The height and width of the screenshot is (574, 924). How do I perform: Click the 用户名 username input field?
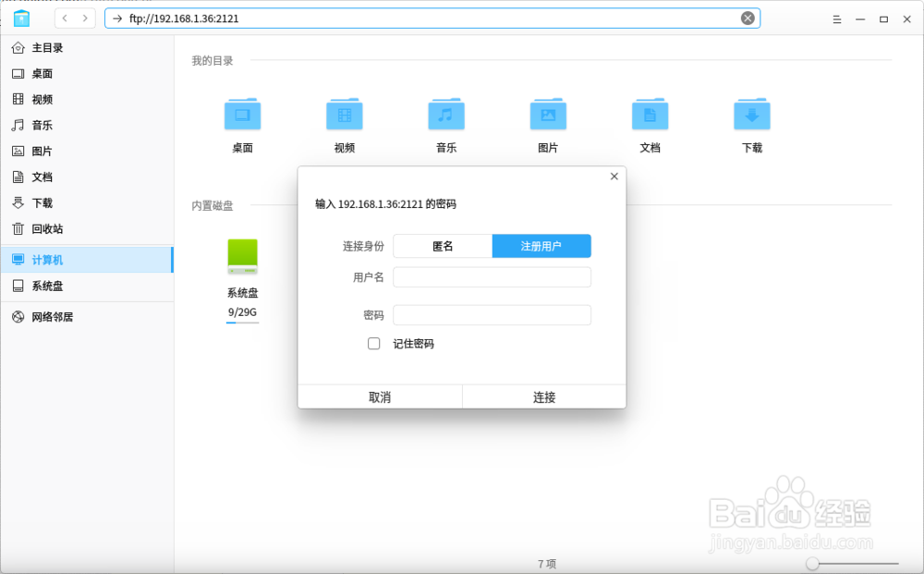pyautogui.click(x=492, y=276)
